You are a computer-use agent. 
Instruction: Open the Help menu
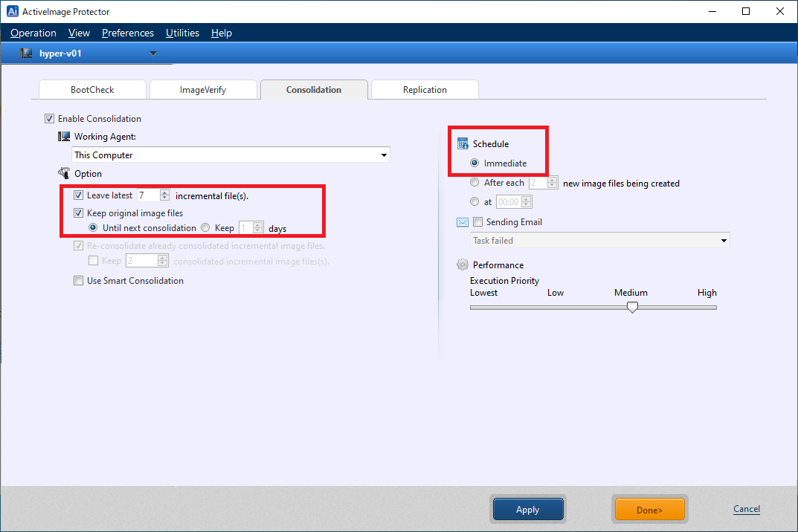[222, 33]
